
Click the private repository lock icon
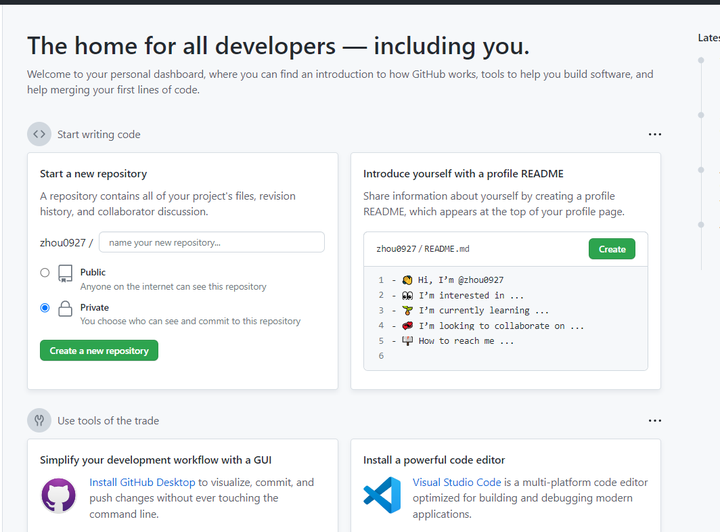click(65, 309)
